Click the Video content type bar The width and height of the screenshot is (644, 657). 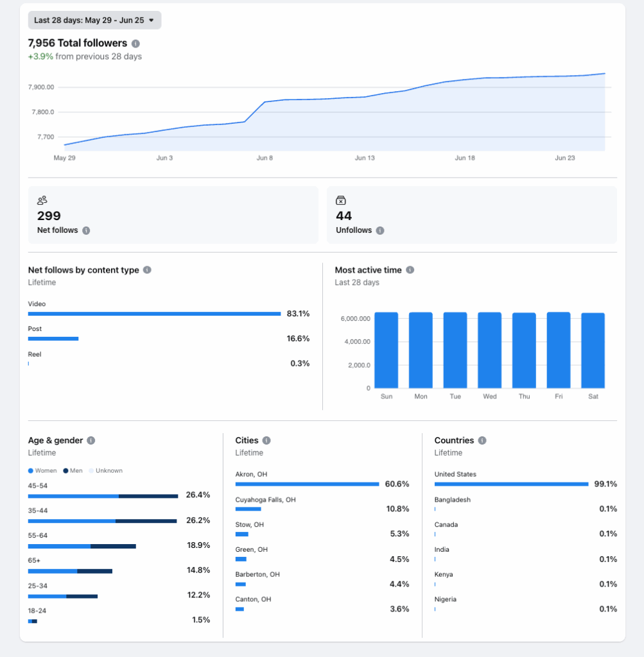tap(154, 314)
